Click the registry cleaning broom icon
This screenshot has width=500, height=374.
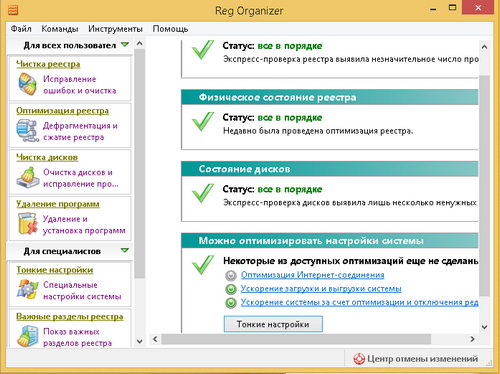tap(27, 84)
